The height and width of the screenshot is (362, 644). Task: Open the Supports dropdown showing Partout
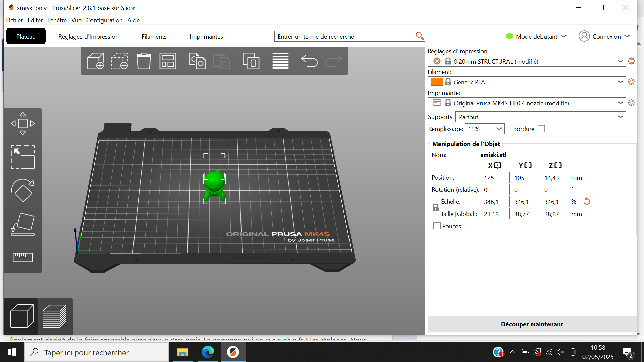coord(540,117)
